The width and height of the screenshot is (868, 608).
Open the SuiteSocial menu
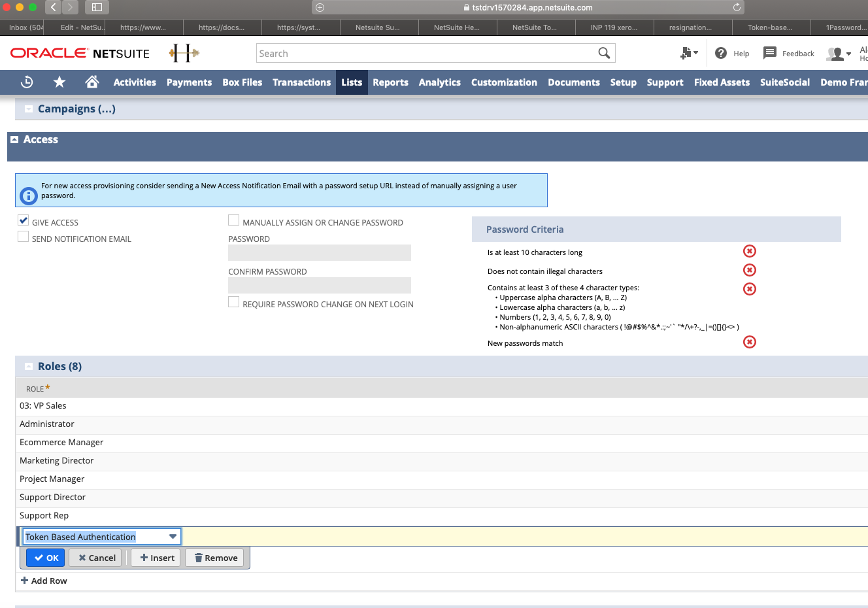point(784,82)
